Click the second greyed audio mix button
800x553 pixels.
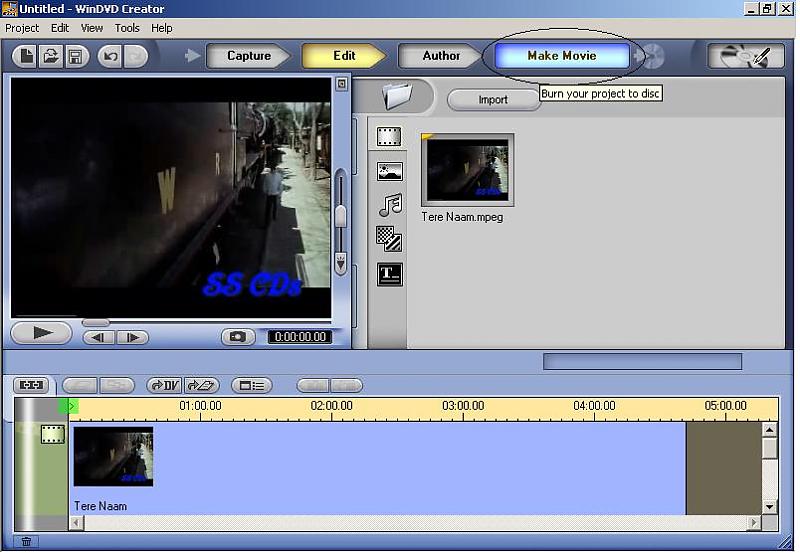click(x=346, y=385)
